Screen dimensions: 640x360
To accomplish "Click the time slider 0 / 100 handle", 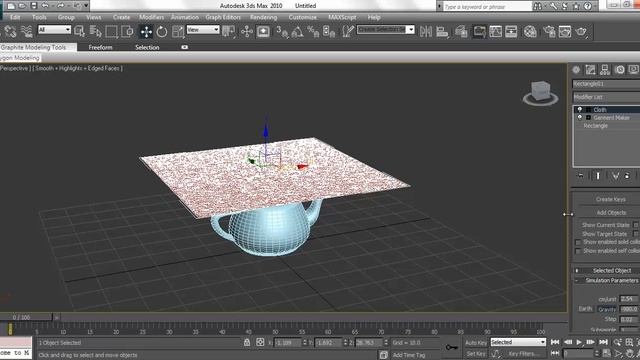I will (x=26, y=317).
